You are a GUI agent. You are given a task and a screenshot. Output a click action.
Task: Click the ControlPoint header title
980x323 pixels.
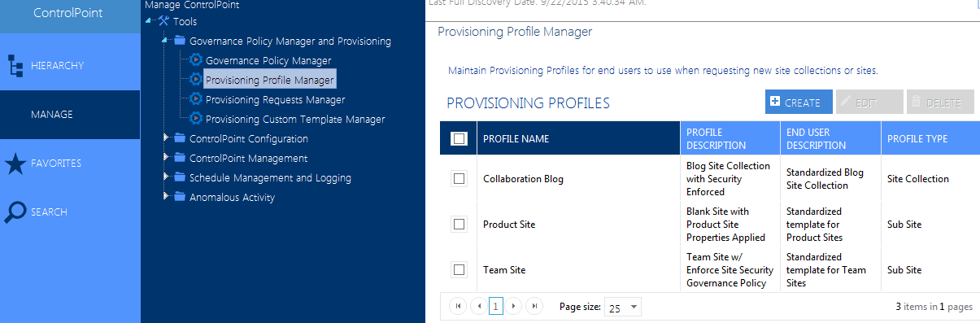(68, 13)
